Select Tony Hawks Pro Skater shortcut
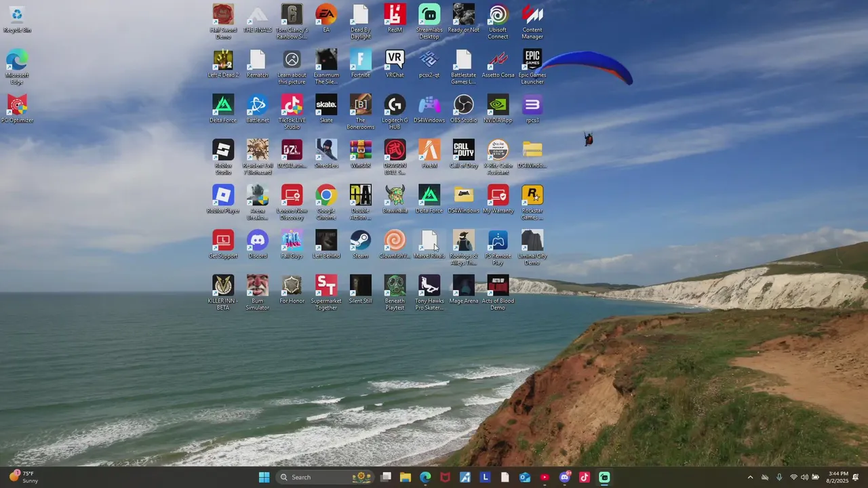Viewport: 868px width, 488px height. coord(429,293)
